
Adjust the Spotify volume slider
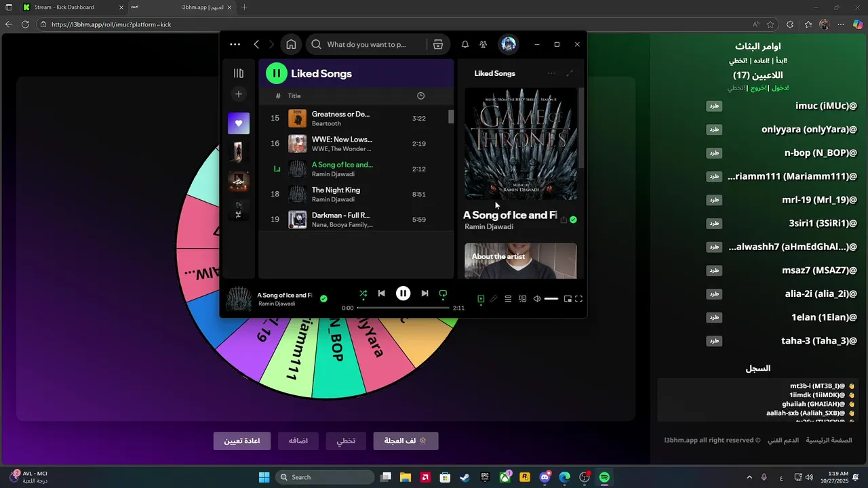[551, 299]
